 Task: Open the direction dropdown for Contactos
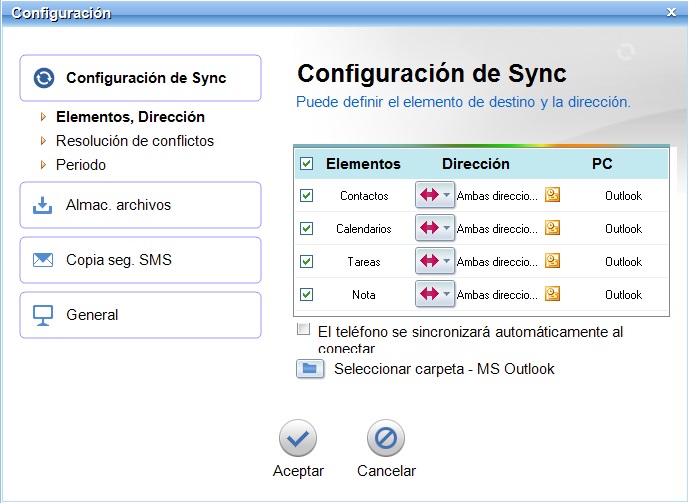(x=435, y=195)
